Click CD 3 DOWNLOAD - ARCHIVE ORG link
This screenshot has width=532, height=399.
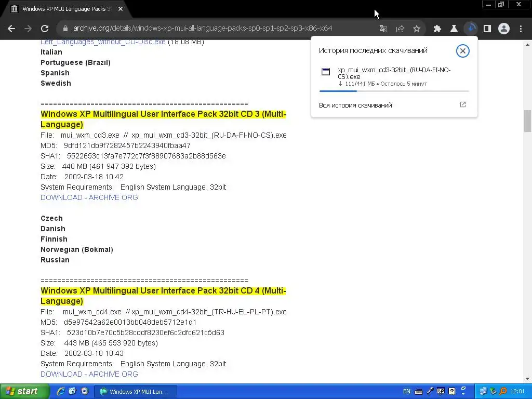pos(89,197)
